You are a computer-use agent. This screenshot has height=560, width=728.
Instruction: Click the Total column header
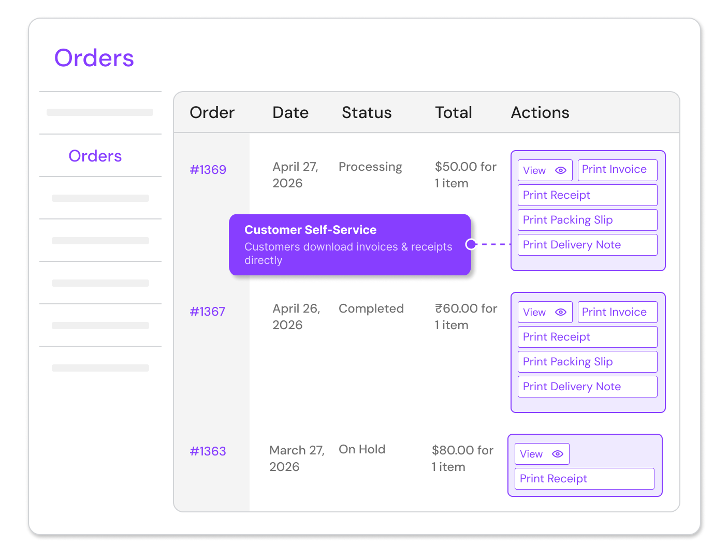[x=454, y=113]
